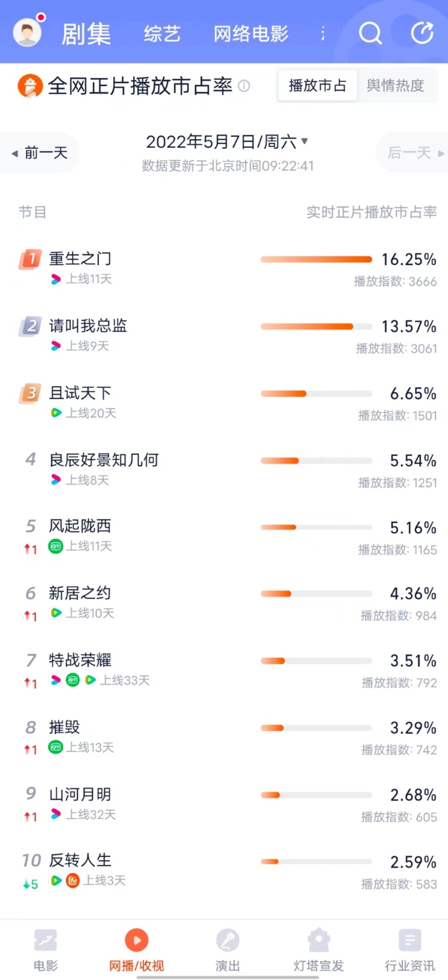Open the search magnifier icon

370,33
